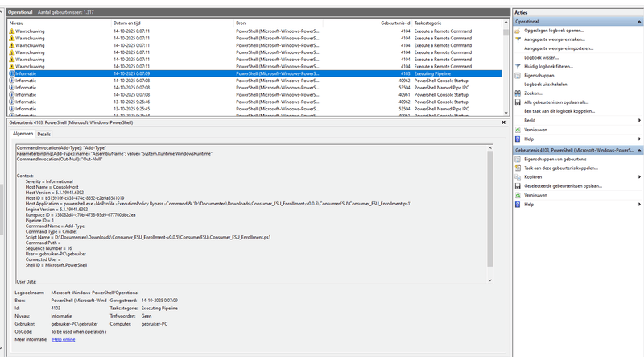Expand the Kopiëren submenu arrow
The image size is (644, 357).
639,177
